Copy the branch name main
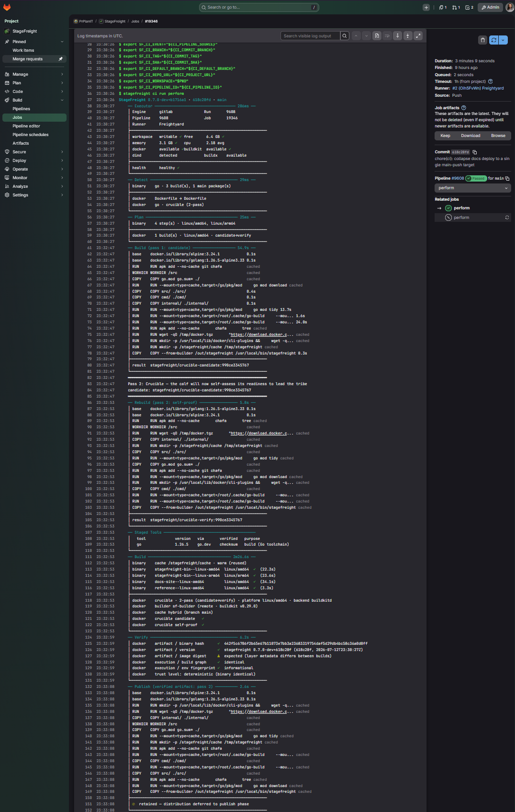Viewport: 515px width, 812px height. pyautogui.click(x=507, y=179)
